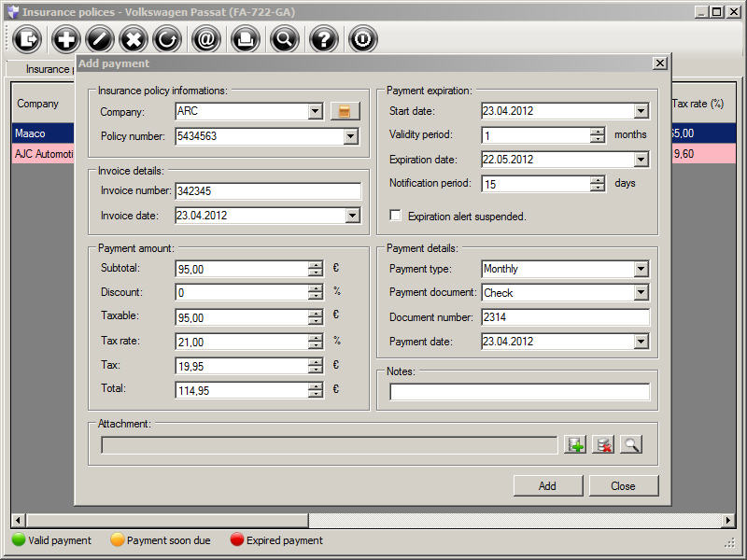Click the add (plus) toolbar icon
The image size is (747, 560).
(x=65, y=39)
